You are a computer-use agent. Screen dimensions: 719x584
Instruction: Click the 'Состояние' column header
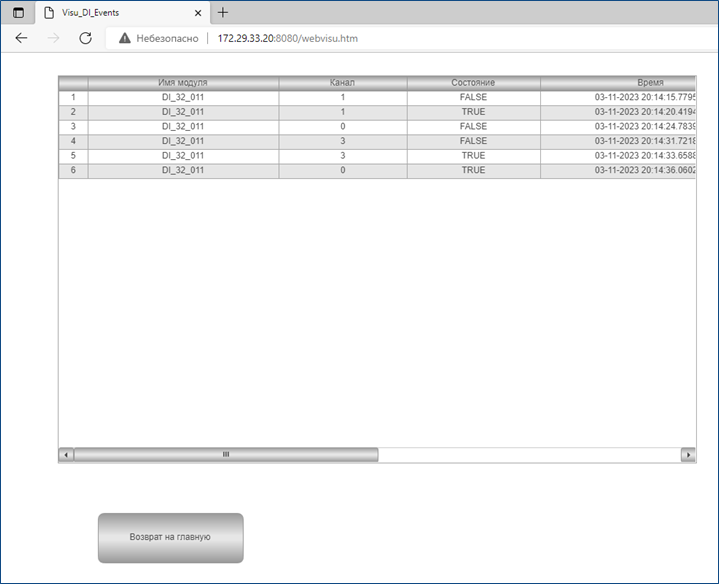tap(473, 82)
